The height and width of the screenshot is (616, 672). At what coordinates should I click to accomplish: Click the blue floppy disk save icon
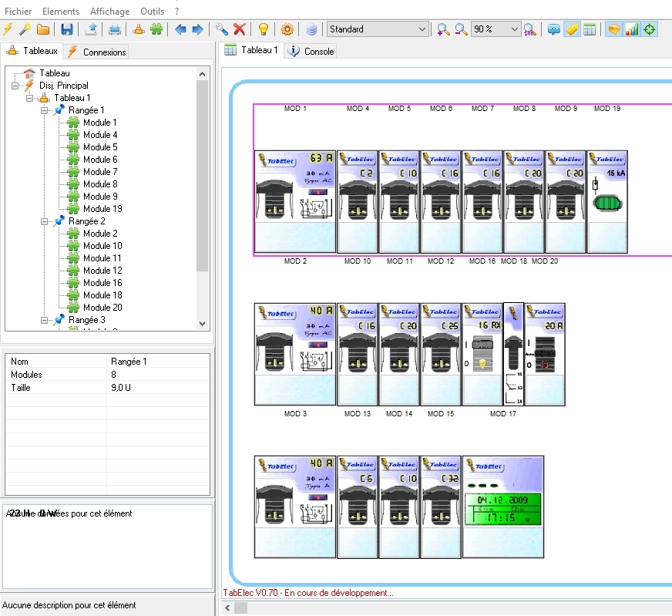coord(66,29)
